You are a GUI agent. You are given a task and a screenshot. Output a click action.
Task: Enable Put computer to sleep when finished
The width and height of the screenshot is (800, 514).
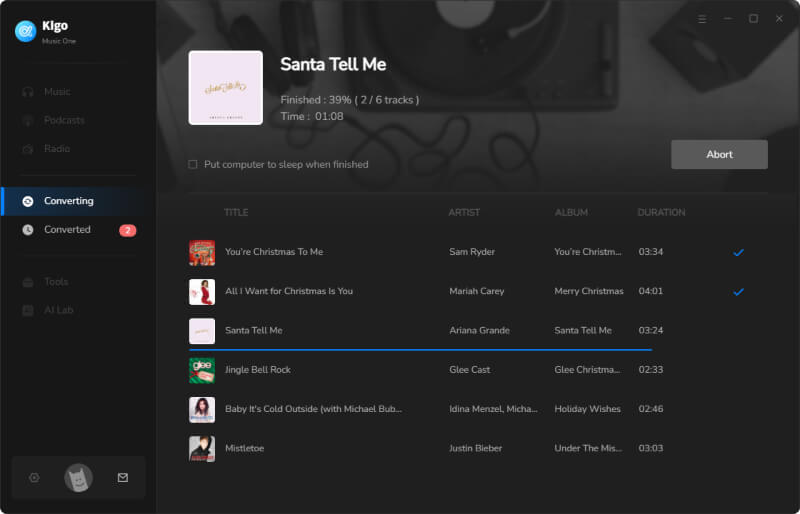point(193,164)
